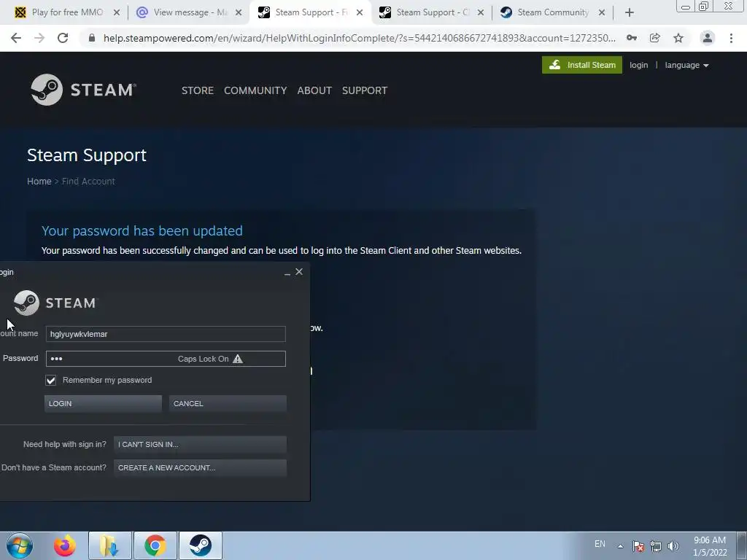Click 'Need help with sign in?' label
This screenshot has height=560, width=747.
[x=65, y=444]
